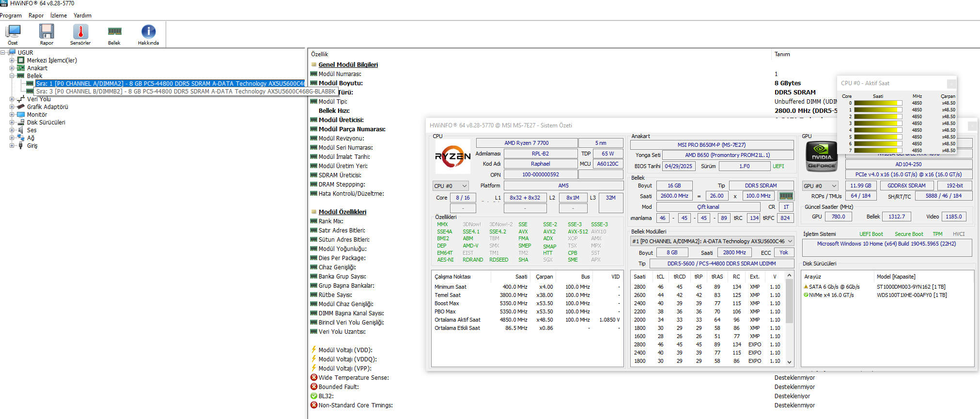980x419 pixels.
Task: Click the Core 0 clock bar in Aktif Saat
Action: click(x=878, y=103)
